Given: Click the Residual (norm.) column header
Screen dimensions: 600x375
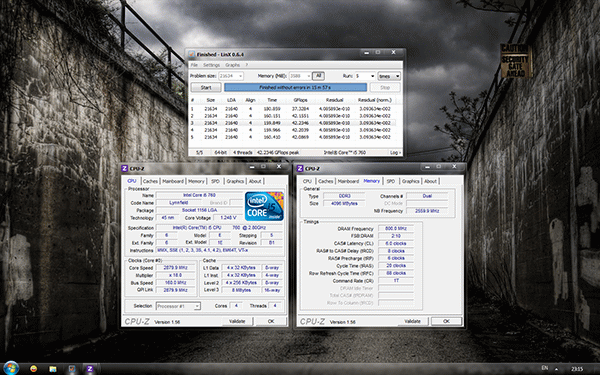Looking at the screenshot, I should tap(375, 100).
